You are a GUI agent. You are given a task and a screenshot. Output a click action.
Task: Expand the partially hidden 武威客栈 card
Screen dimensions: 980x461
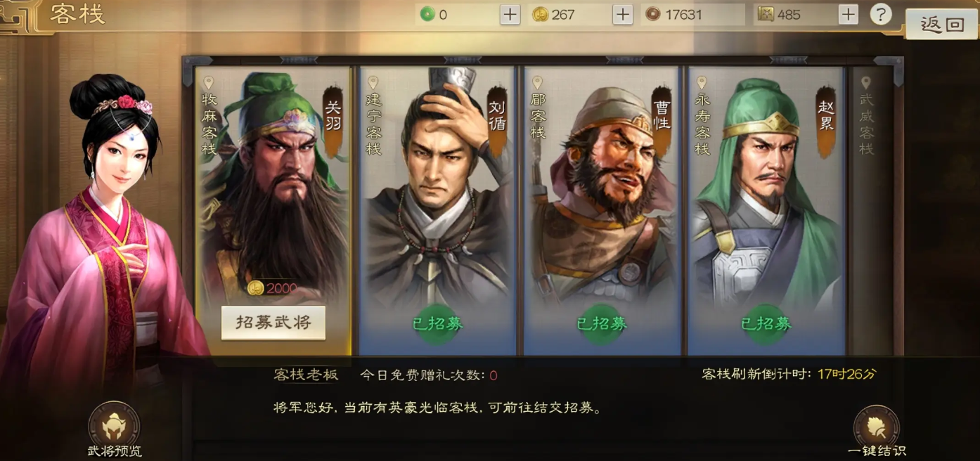[870, 211]
